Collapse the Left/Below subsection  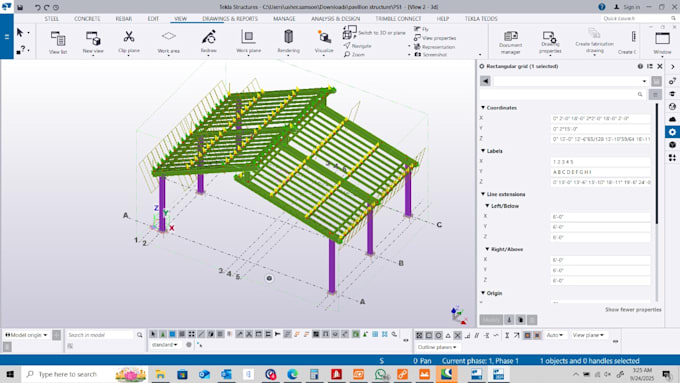[x=487, y=206]
